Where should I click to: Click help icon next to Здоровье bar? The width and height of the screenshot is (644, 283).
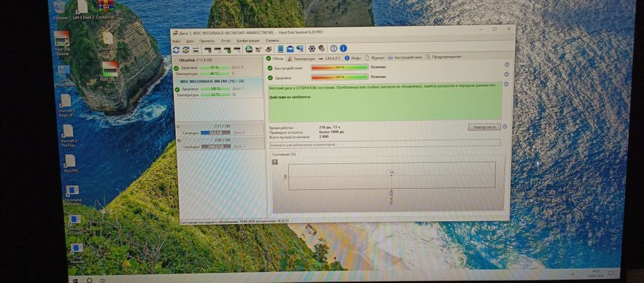point(506,74)
